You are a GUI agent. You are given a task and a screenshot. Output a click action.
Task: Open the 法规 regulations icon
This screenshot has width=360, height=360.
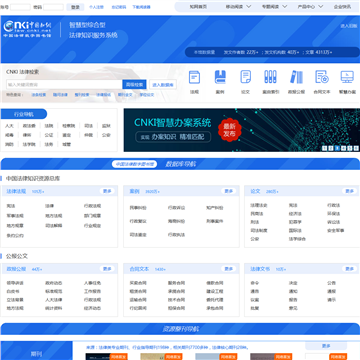click(x=194, y=81)
